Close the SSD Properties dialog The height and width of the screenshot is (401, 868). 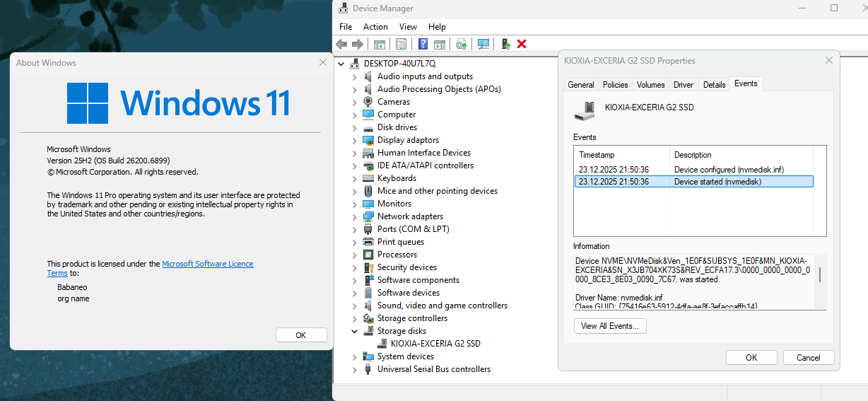tap(828, 61)
